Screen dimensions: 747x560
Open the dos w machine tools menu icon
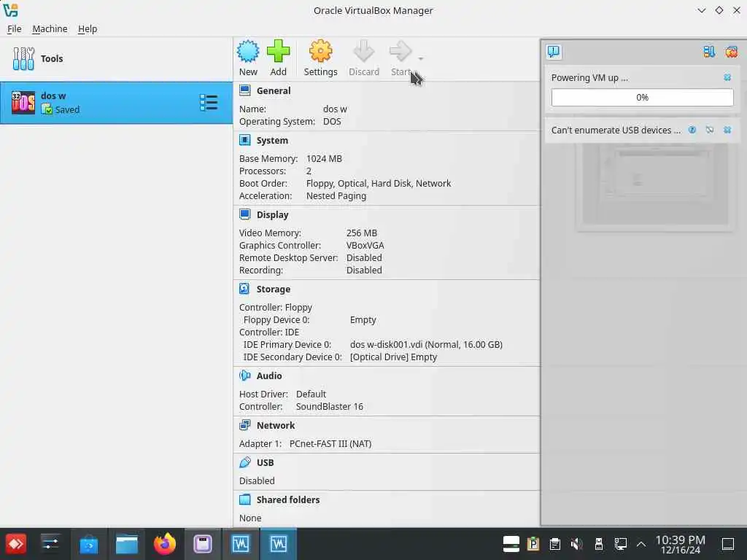209,103
